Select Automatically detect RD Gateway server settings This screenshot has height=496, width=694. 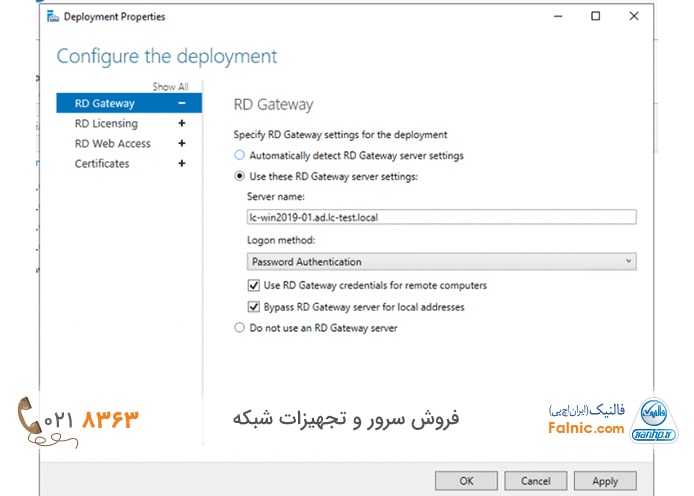(x=239, y=155)
